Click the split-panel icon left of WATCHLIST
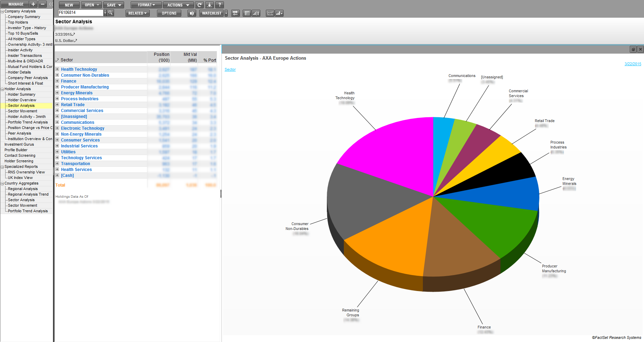 coord(192,13)
